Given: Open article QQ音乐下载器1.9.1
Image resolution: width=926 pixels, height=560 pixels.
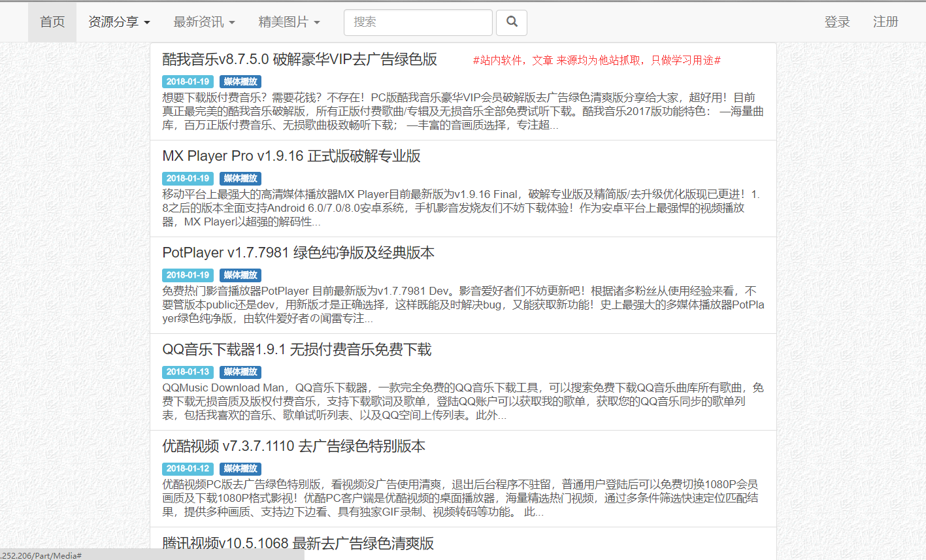Looking at the screenshot, I should tap(297, 350).
